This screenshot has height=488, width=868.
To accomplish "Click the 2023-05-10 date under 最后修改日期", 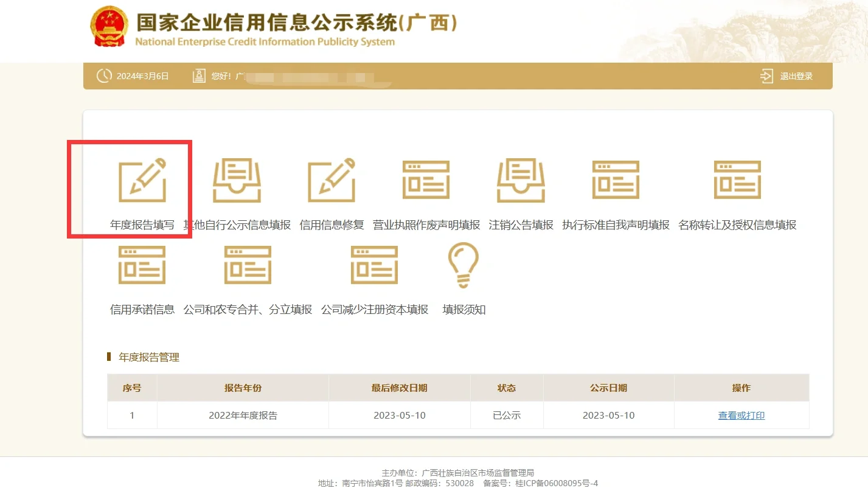I will (400, 416).
